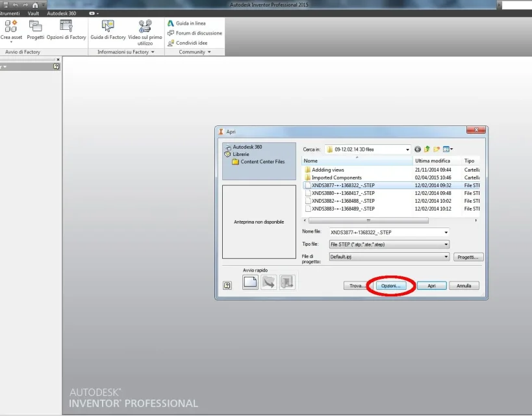Viewport: 532px width, 416px height.
Task: Click the up one folder icon
Action: [x=427, y=149]
